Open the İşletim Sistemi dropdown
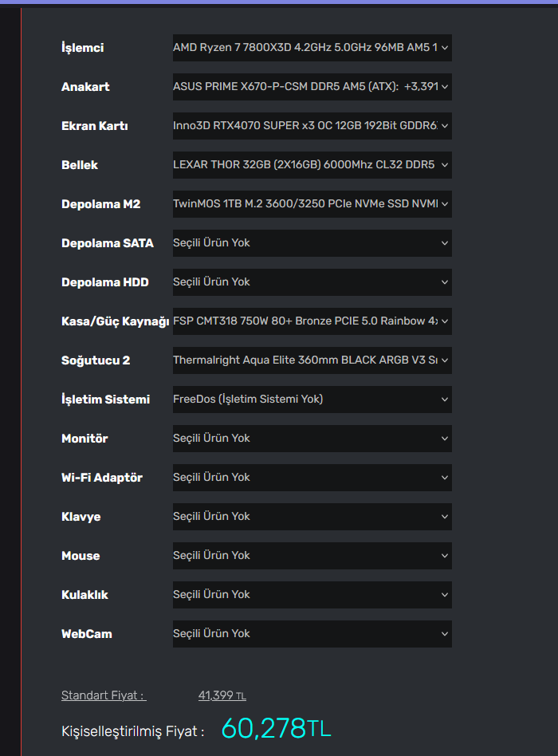The width and height of the screenshot is (558, 756). [x=312, y=400]
